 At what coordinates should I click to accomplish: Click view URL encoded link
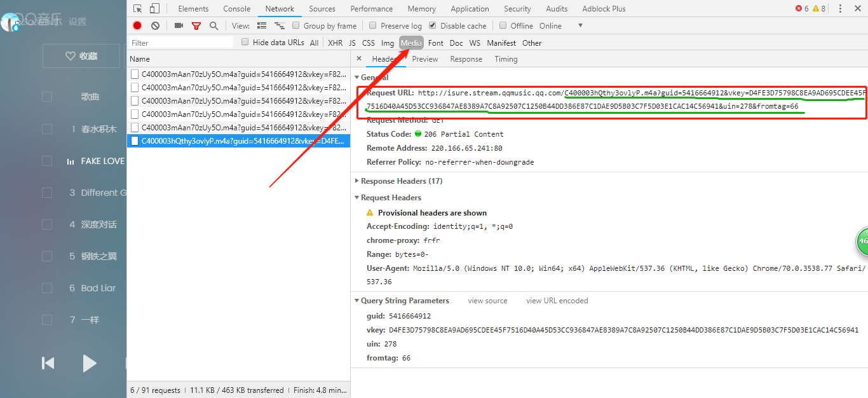tap(557, 301)
